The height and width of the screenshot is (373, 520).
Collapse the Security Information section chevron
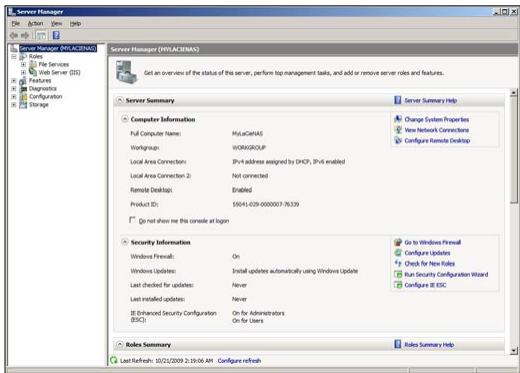[125, 242]
